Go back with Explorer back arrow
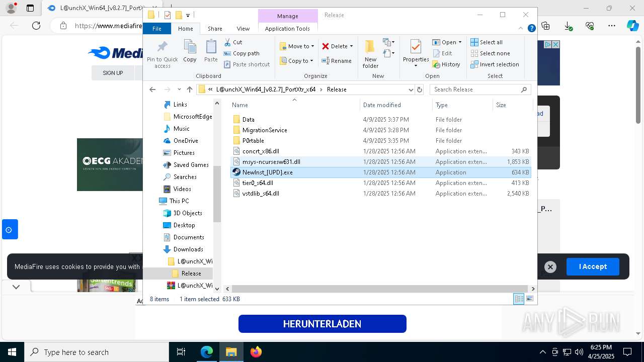644x362 pixels. [152, 89]
